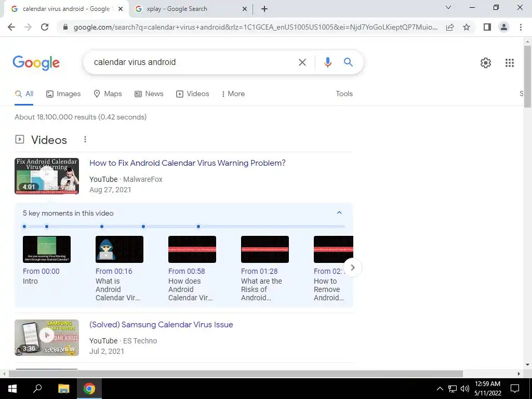Select the All results tab
532x399 pixels.
click(x=24, y=94)
